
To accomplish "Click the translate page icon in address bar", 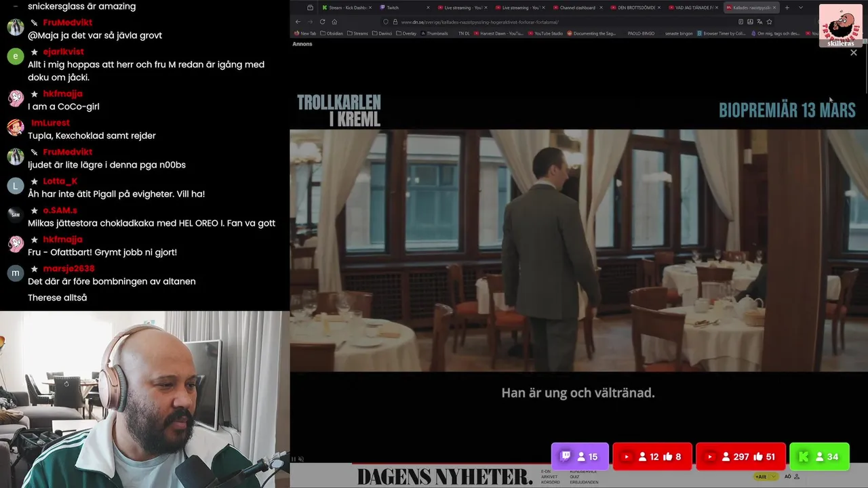I will (759, 22).
